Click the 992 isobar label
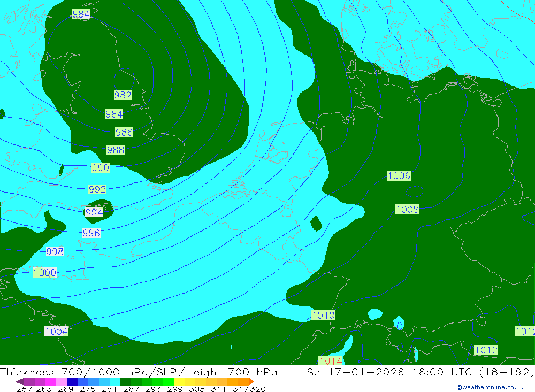This screenshot has height=392, width=535. pos(97,189)
